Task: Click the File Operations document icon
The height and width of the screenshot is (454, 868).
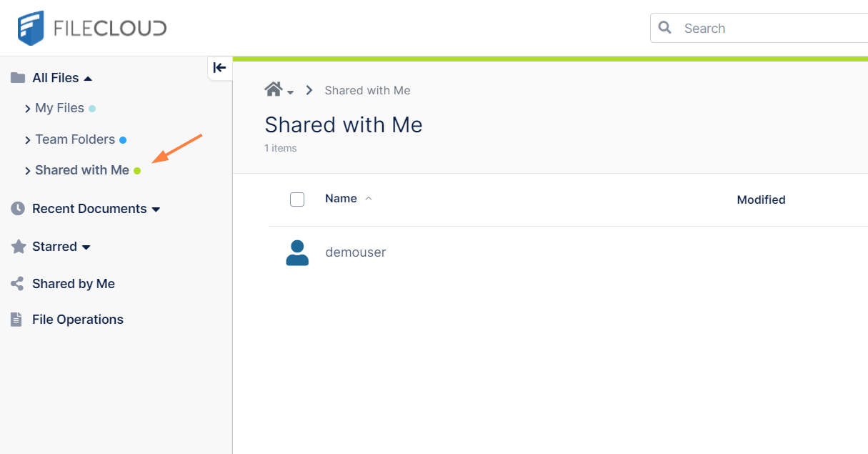Action: pyautogui.click(x=17, y=320)
